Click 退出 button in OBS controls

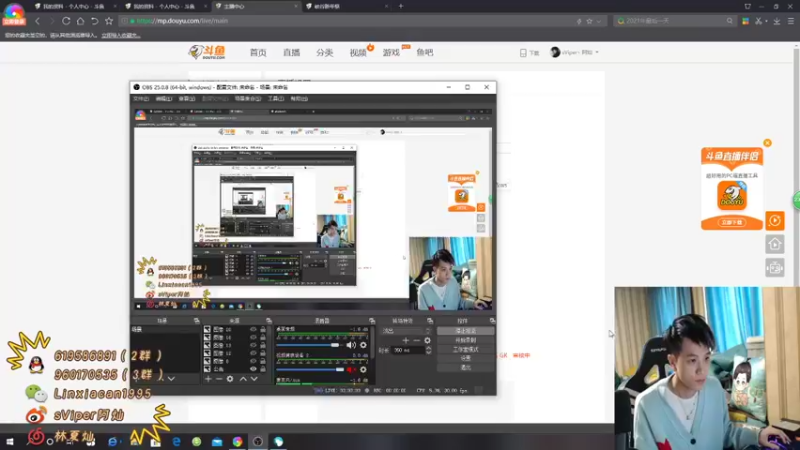(465, 367)
